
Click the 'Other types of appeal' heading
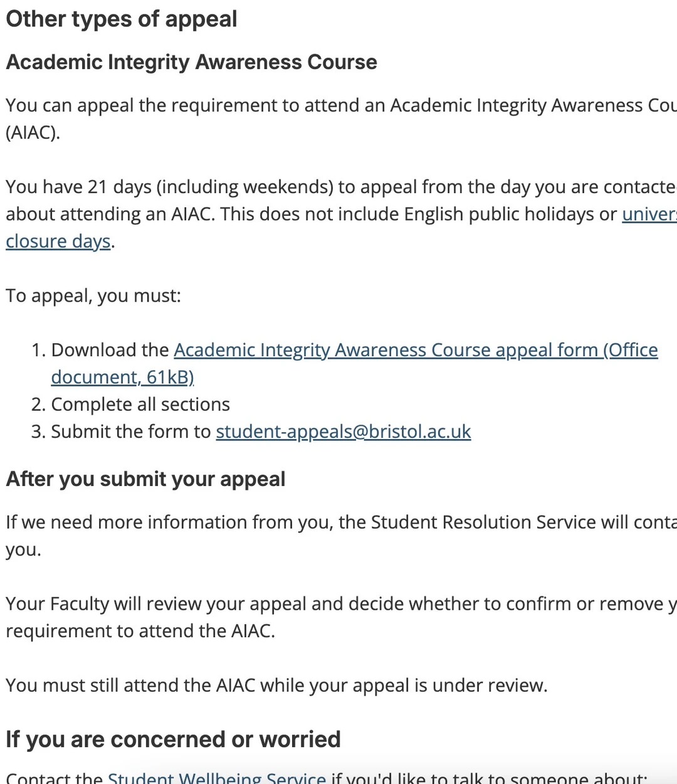pyautogui.click(x=122, y=19)
